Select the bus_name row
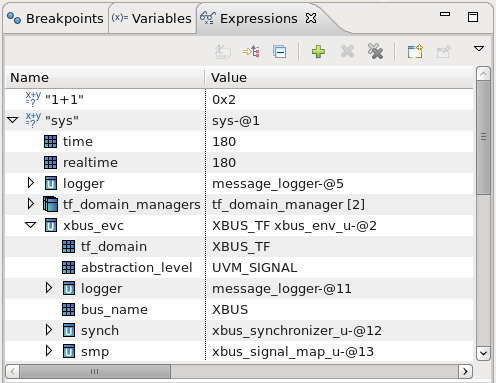 239,309
